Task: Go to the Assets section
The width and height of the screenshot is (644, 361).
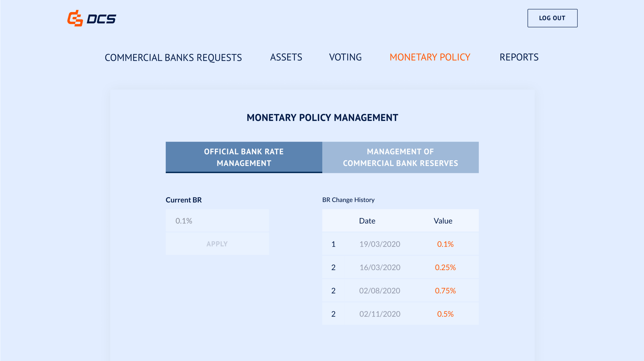Action: tap(286, 57)
